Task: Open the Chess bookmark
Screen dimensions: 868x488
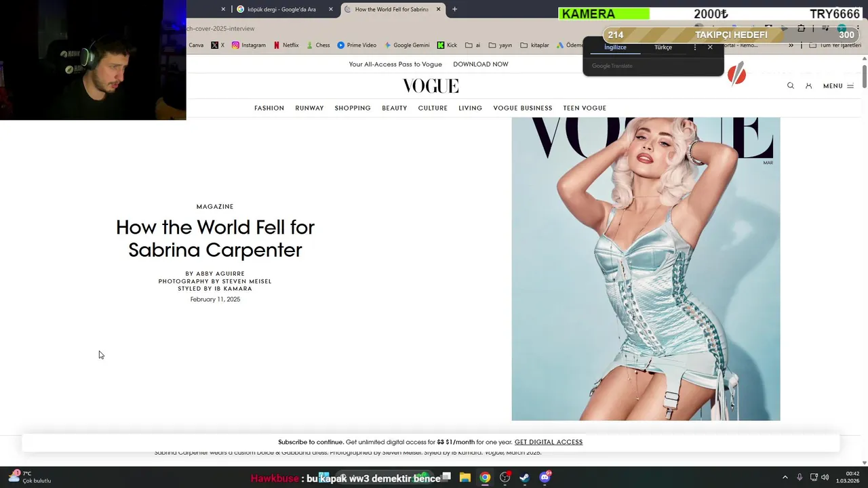Action: click(318, 45)
